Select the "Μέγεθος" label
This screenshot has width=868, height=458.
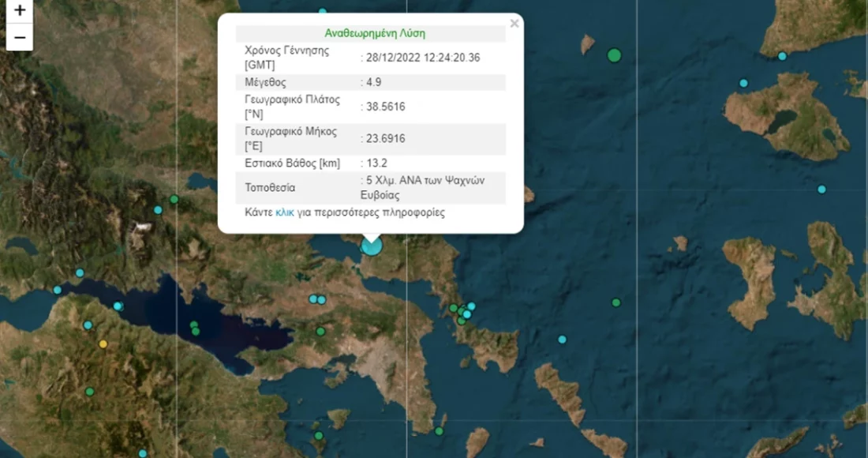265,82
